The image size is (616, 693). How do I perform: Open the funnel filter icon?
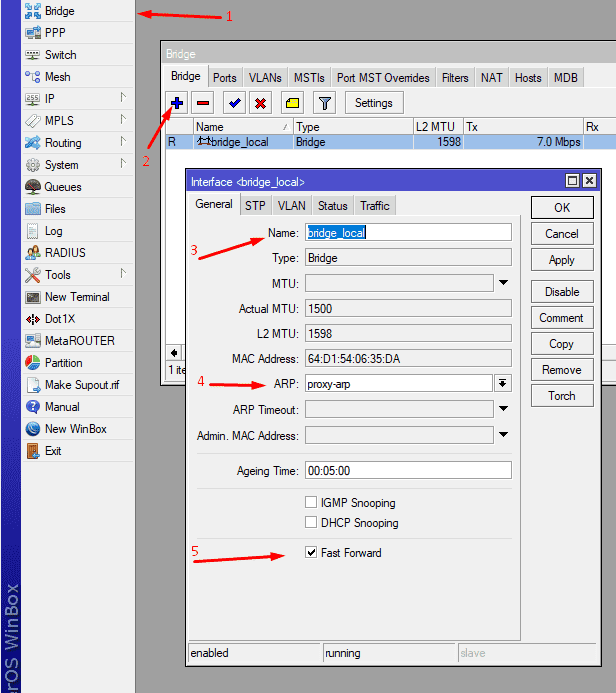coord(324,102)
